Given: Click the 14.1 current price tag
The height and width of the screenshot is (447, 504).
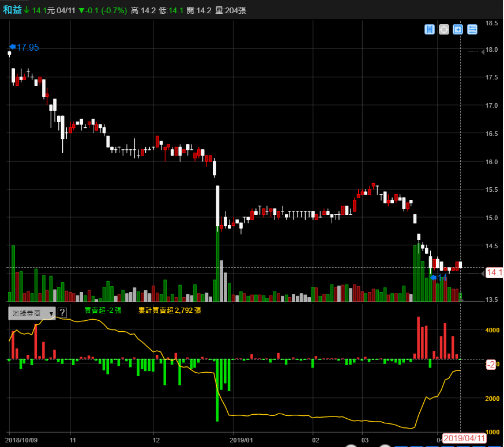Looking at the screenshot, I should tap(494, 273).
